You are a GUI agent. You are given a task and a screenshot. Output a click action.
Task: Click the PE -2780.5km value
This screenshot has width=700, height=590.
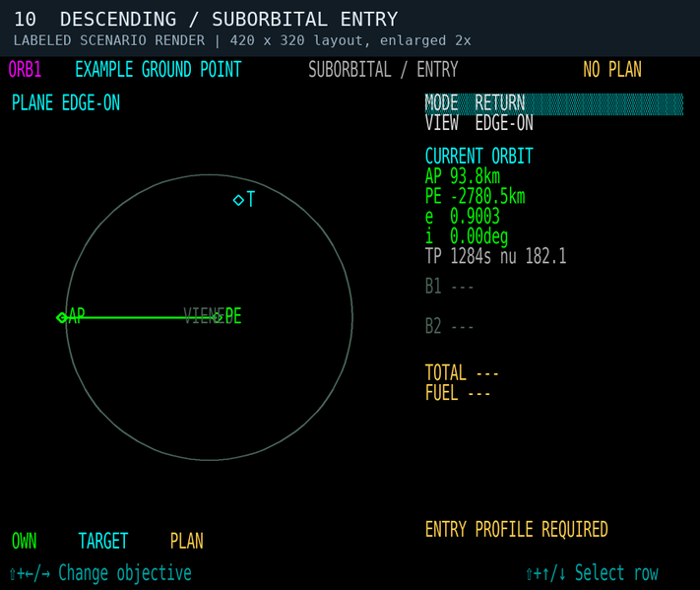coord(475,197)
